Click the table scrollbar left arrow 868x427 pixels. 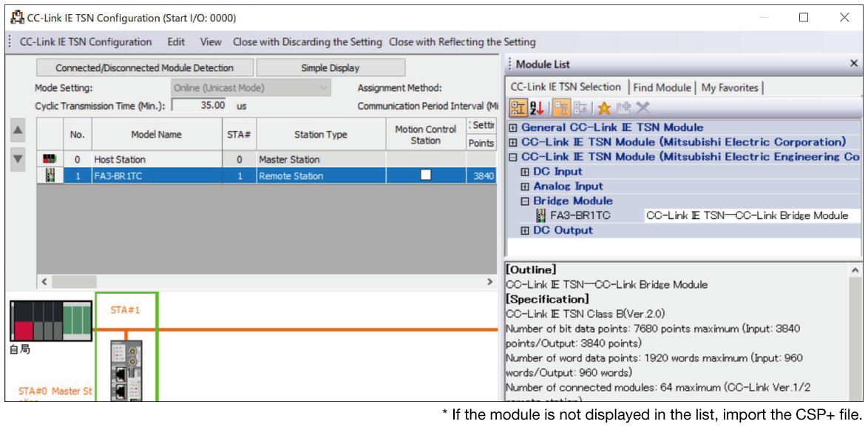[44, 282]
